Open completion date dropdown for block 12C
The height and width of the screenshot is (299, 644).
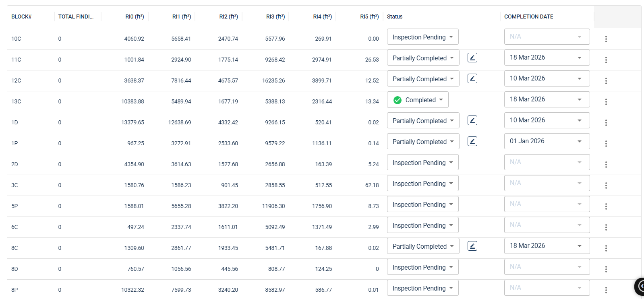click(547, 78)
